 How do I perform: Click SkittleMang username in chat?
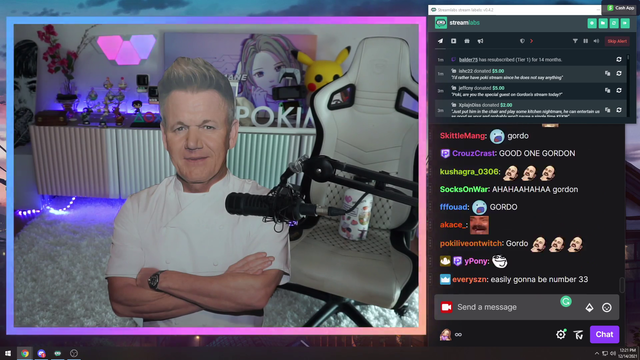coord(462,136)
